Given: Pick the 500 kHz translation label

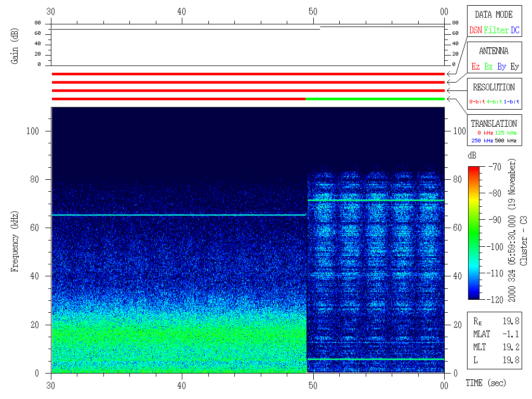Looking at the screenshot, I should point(506,141).
